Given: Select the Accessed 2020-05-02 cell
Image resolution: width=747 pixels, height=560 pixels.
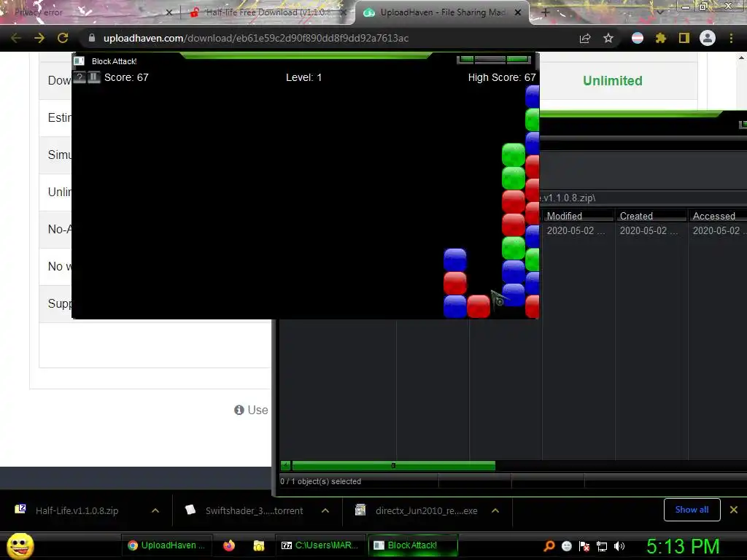Looking at the screenshot, I should (719, 230).
